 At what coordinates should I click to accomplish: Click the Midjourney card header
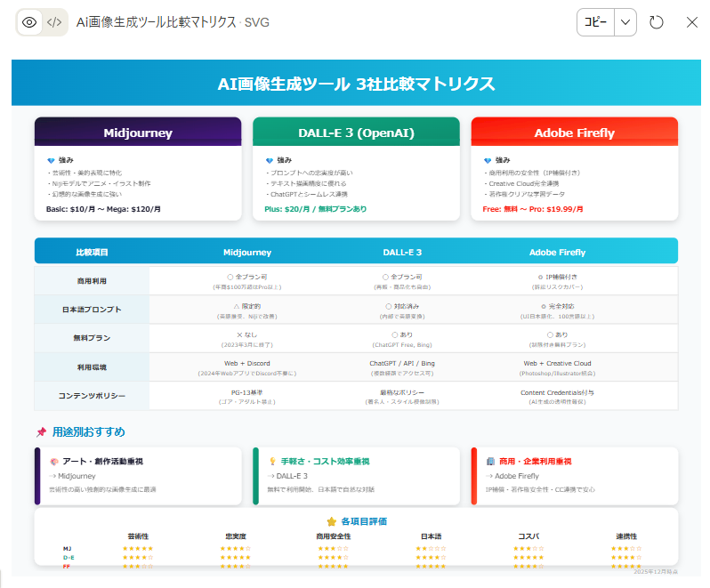coord(138,132)
